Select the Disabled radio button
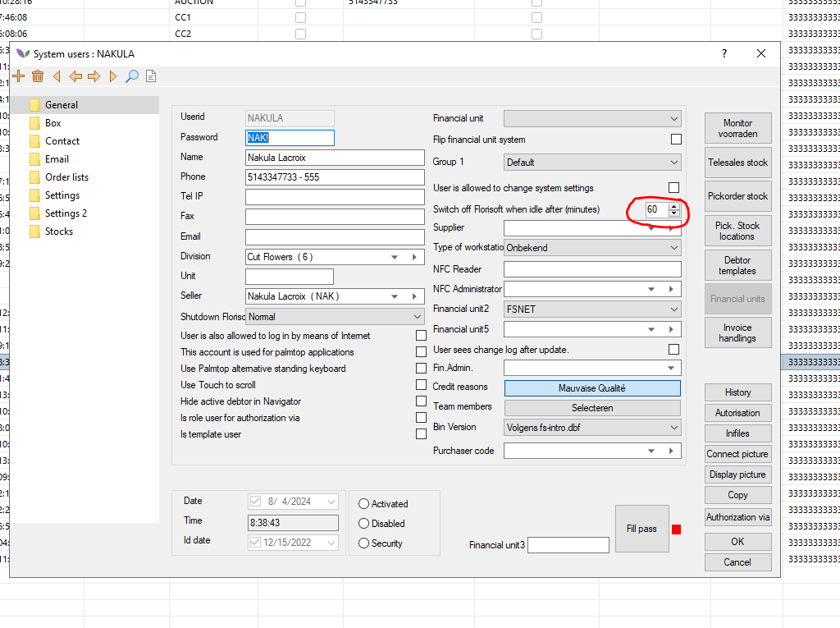Image resolution: width=840 pixels, height=628 pixels. (x=364, y=524)
